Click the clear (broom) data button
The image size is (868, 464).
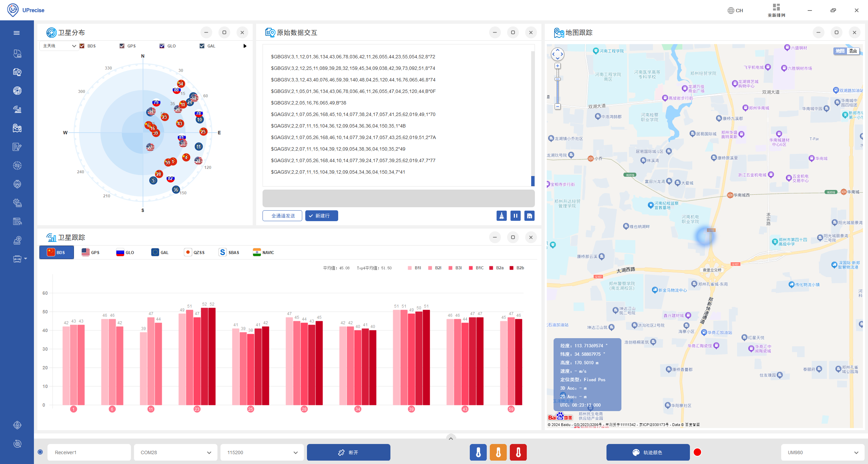coord(501,216)
